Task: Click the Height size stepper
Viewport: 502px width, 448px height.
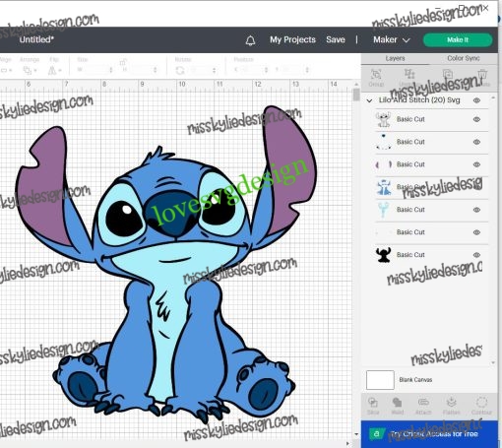Action: 155,70
